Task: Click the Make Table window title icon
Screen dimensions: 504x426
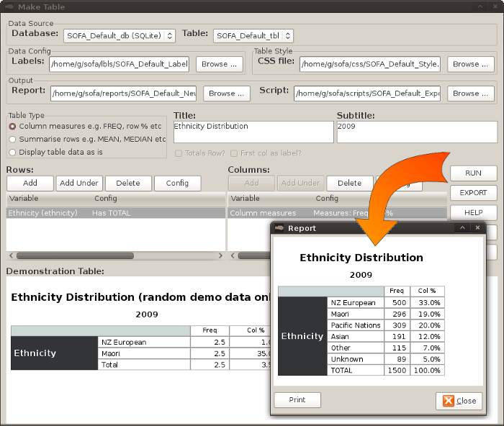Action: 9,6
